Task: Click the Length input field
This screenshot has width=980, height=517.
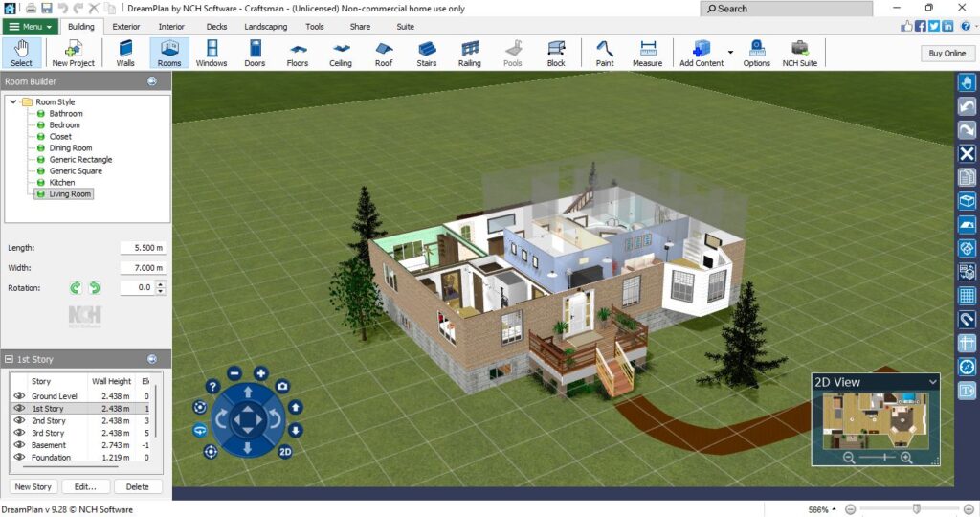Action: [144, 248]
